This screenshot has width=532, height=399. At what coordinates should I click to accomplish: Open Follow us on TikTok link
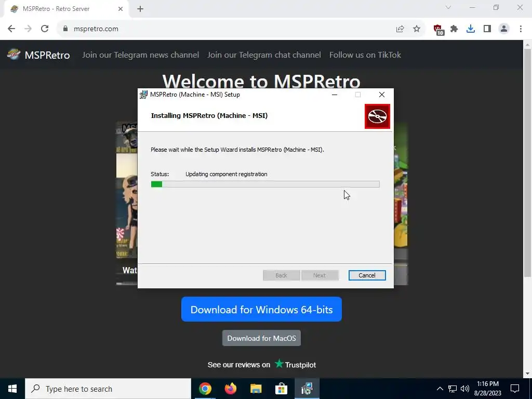tap(365, 55)
